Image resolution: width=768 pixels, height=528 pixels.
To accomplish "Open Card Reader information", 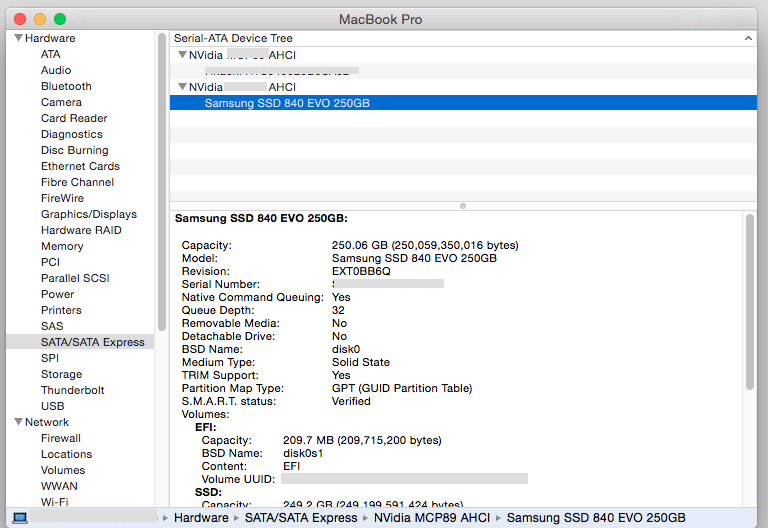I will (x=74, y=118).
